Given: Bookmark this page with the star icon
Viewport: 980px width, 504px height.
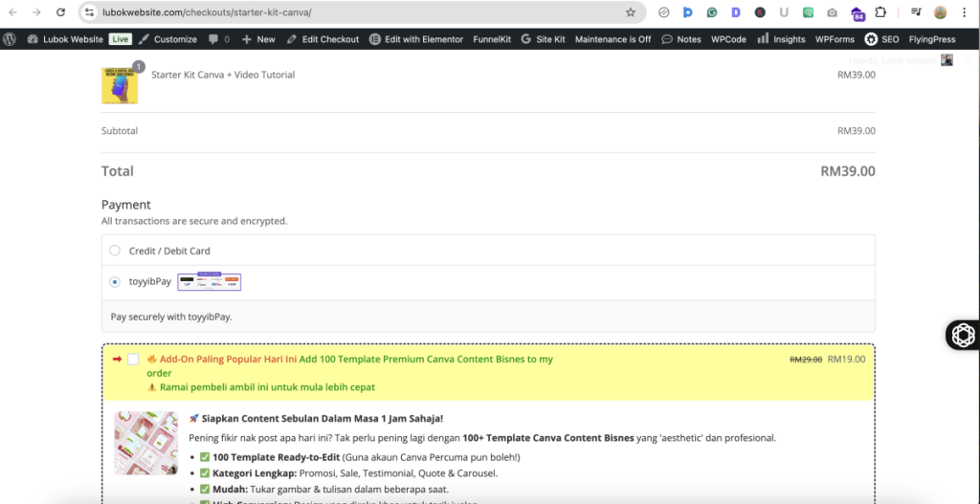Looking at the screenshot, I should click(x=630, y=12).
